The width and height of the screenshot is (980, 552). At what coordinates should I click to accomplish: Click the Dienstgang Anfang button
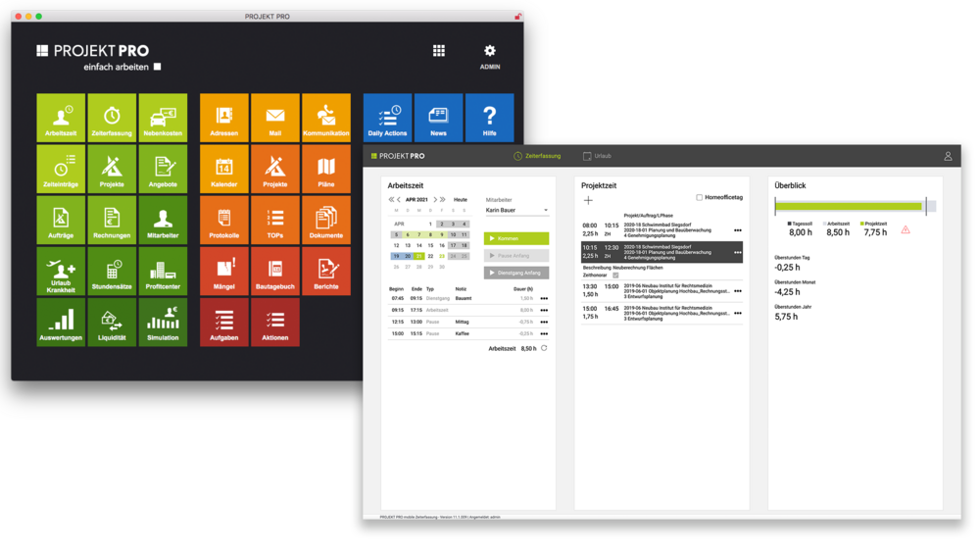[516, 273]
